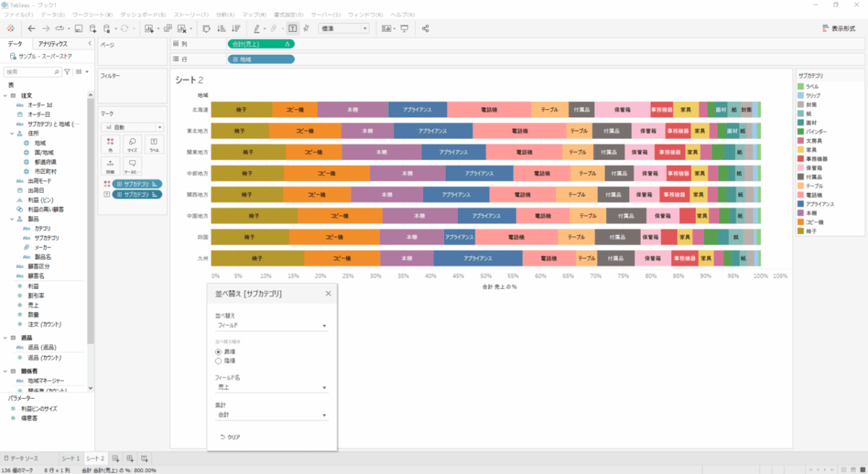
Task: Select the 昇順 (ascending) radio button
Action: pyautogui.click(x=218, y=352)
